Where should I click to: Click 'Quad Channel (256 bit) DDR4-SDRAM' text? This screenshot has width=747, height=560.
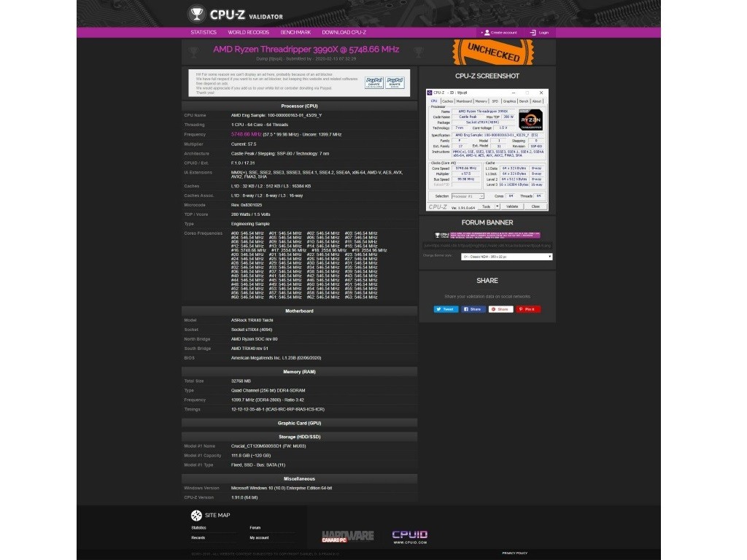(268, 391)
